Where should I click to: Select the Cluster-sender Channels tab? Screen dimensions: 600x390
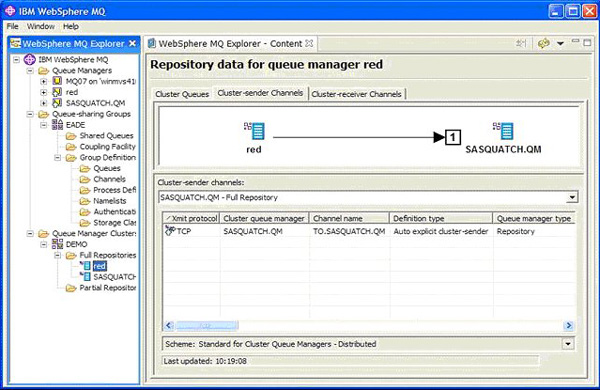[260, 93]
